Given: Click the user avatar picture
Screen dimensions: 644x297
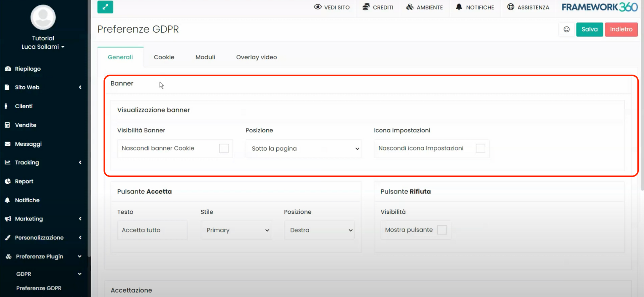Looking at the screenshot, I should [43, 17].
